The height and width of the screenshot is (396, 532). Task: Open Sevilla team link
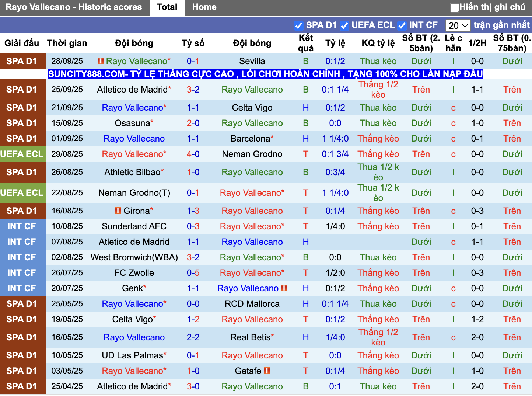point(252,61)
